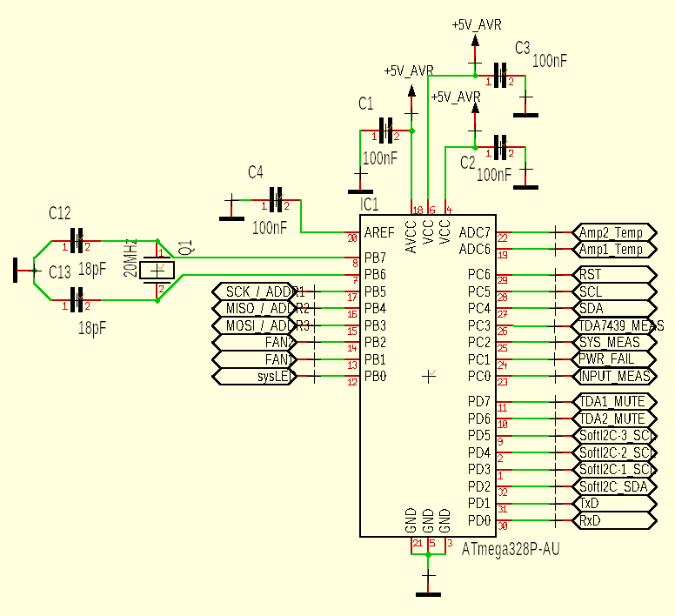Image resolution: width=675 pixels, height=616 pixels.
Task: Click the PB6 pin name
Action: tap(376, 275)
